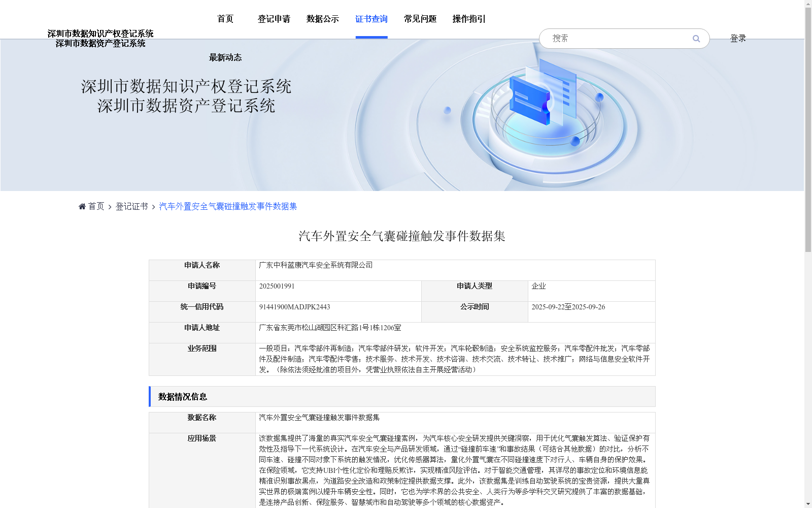812x508 pixels.
Task: Click the 登录 login link
Action: (738, 38)
